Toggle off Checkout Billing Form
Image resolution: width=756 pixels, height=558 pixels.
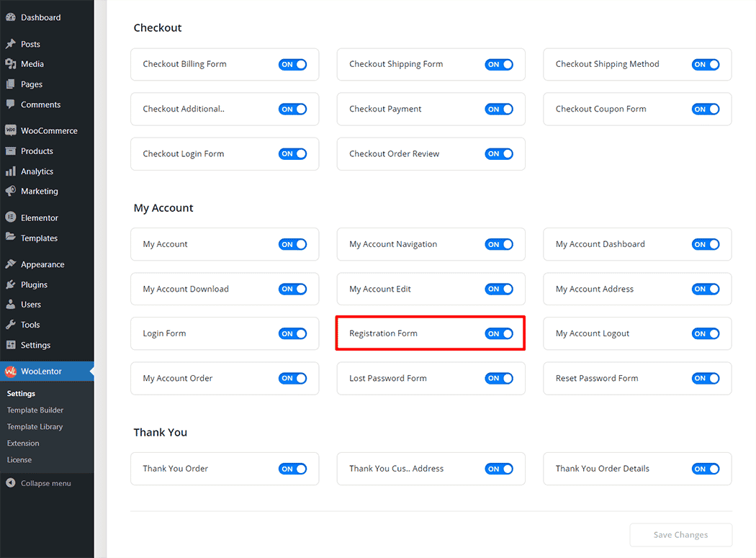[x=292, y=64]
